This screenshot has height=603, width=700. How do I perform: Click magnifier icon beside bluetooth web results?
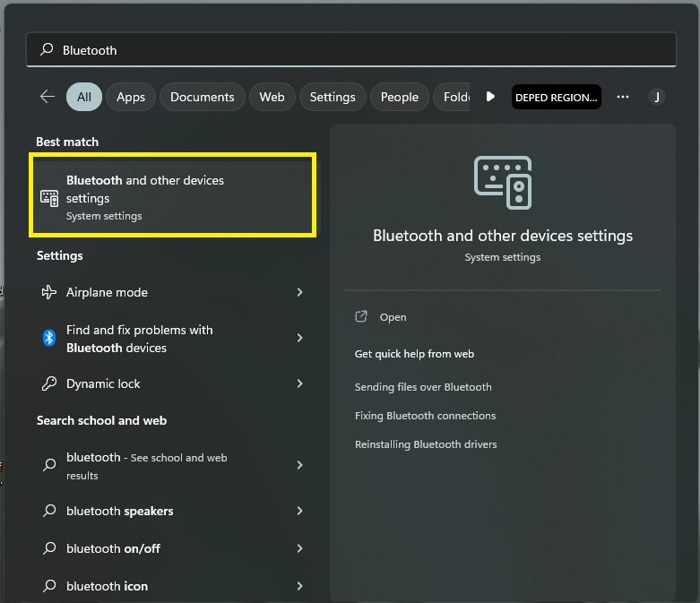[x=49, y=465]
